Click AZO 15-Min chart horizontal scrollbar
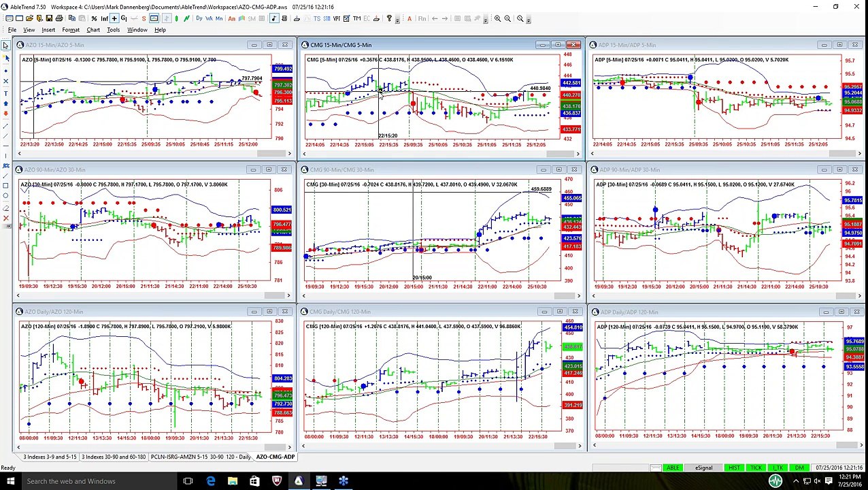 (153, 154)
